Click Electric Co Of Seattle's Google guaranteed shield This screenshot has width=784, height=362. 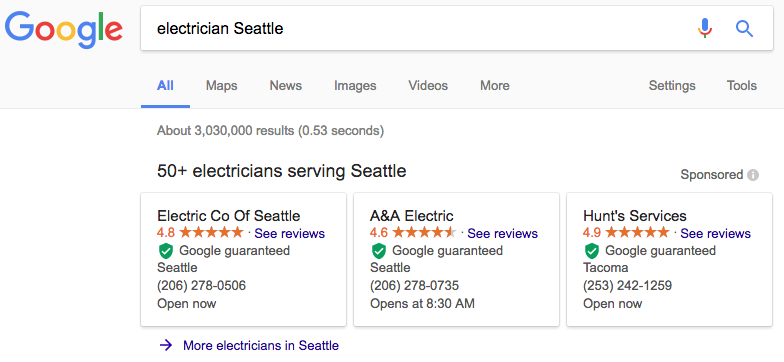click(165, 251)
